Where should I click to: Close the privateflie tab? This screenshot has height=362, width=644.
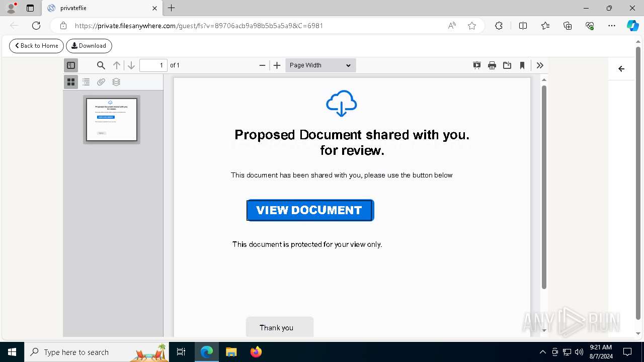(x=155, y=8)
